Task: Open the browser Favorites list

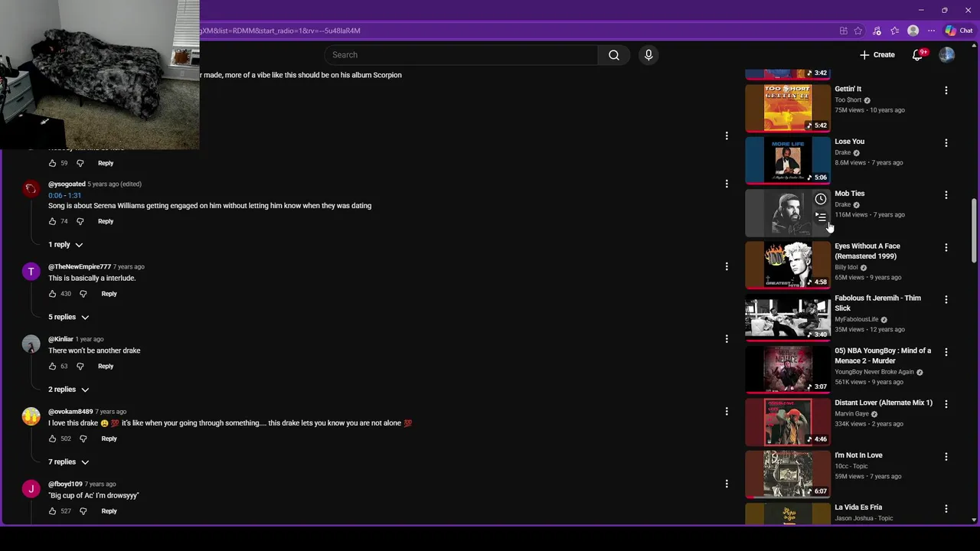Action: pyautogui.click(x=894, y=31)
